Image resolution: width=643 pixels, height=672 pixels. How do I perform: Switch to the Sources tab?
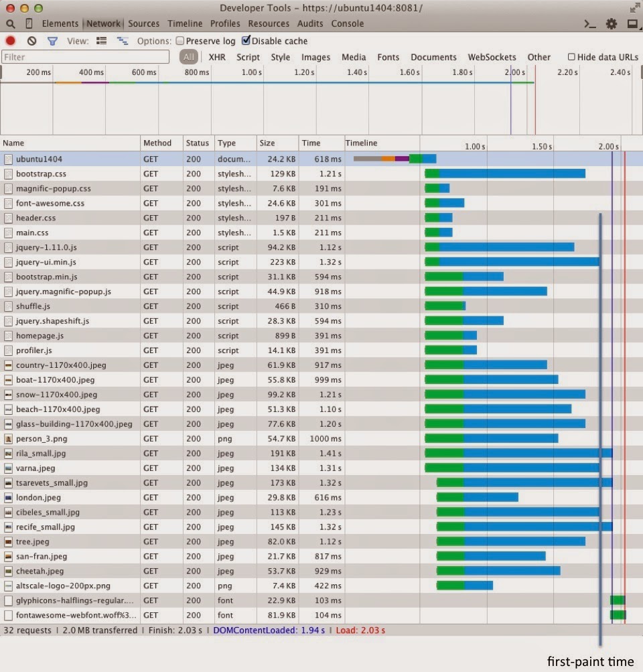(143, 23)
